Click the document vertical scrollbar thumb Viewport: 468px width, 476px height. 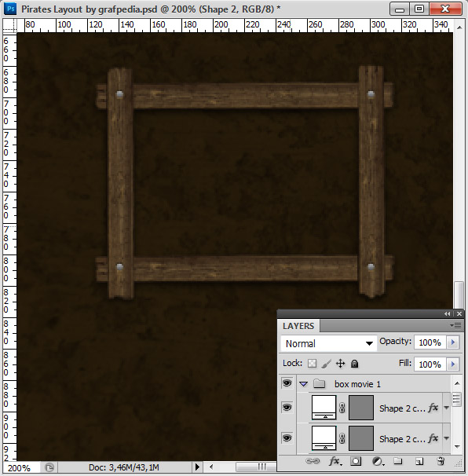coord(459,295)
